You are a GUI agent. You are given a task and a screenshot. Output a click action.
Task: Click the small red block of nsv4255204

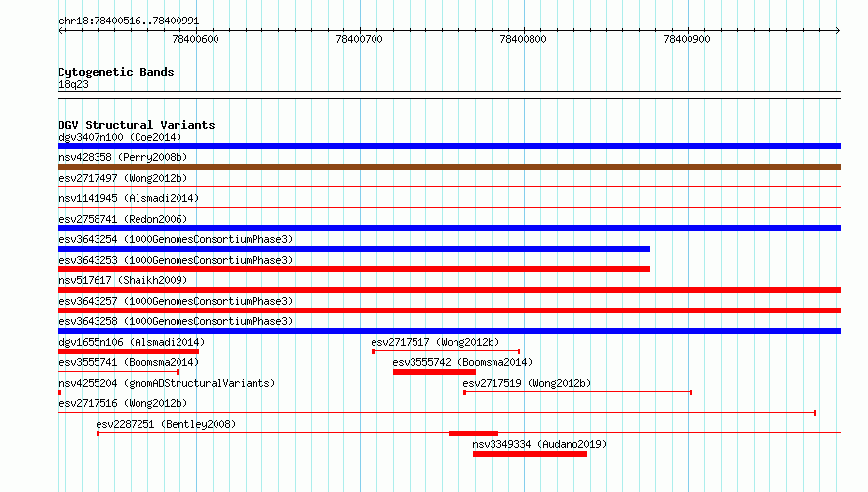point(59,392)
